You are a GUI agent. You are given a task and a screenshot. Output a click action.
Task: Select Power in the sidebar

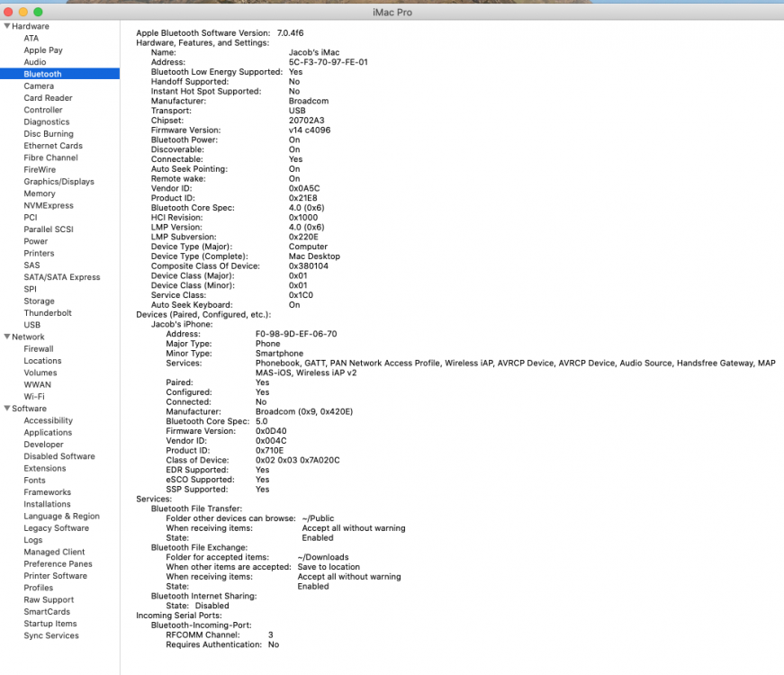click(x=35, y=241)
